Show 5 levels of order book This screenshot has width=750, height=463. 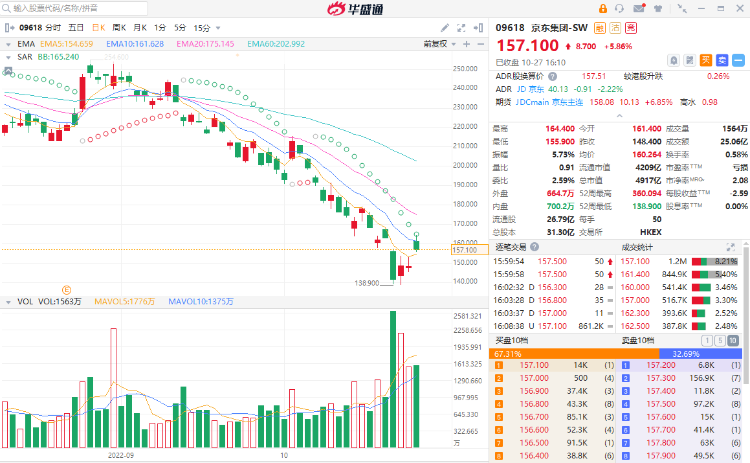(719, 341)
